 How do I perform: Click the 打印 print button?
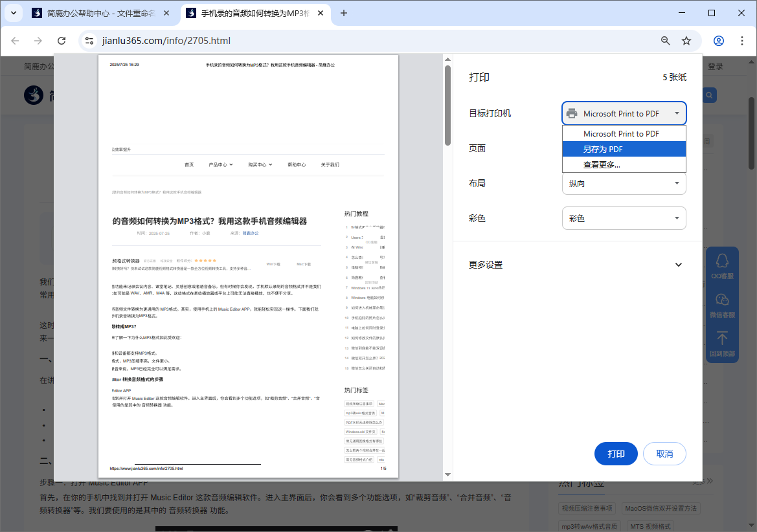coord(616,454)
